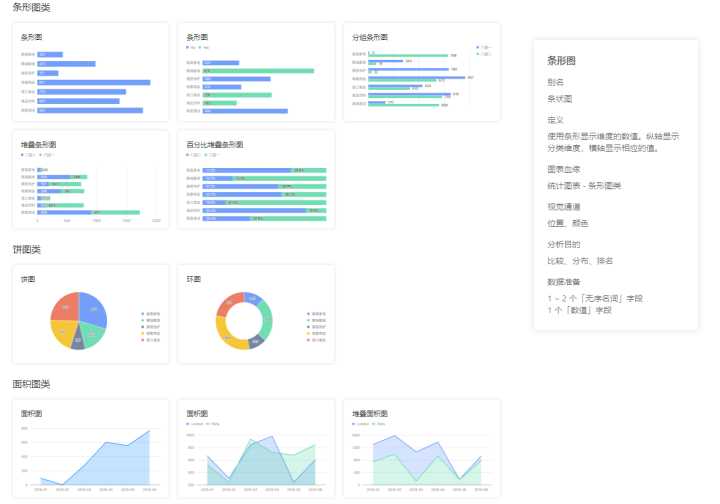Screen dimensions: 720x504
Task: Open the single-series 面积图 thumbnail
Action: [90, 448]
